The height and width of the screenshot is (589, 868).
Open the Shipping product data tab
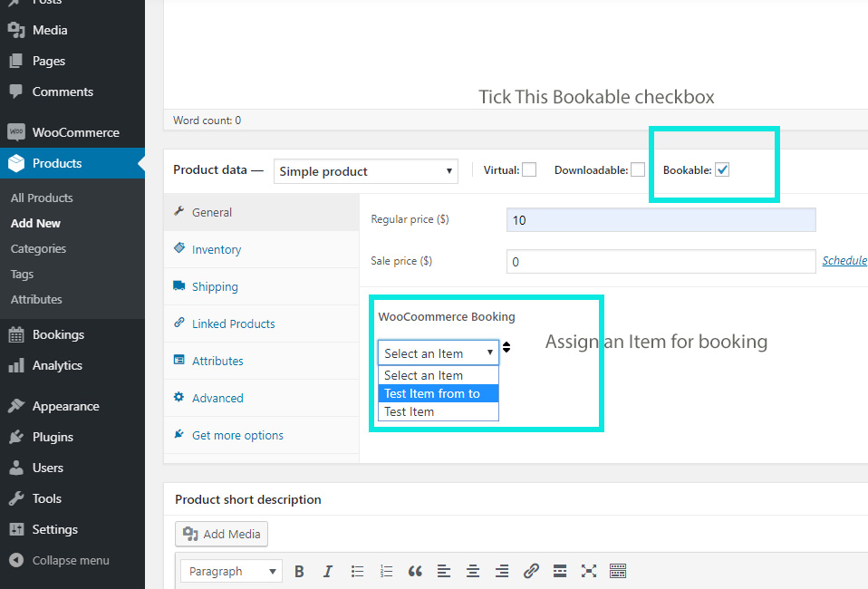tap(215, 286)
